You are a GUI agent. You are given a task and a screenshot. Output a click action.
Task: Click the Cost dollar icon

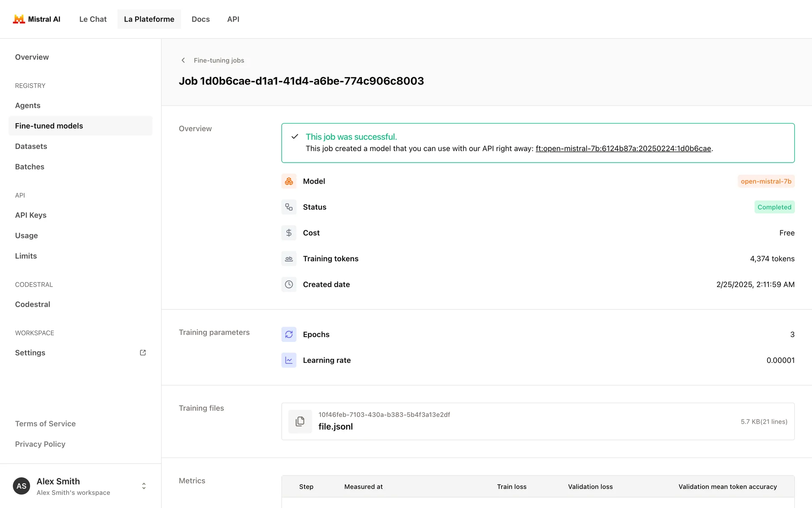pyautogui.click(x=289, y=233)
